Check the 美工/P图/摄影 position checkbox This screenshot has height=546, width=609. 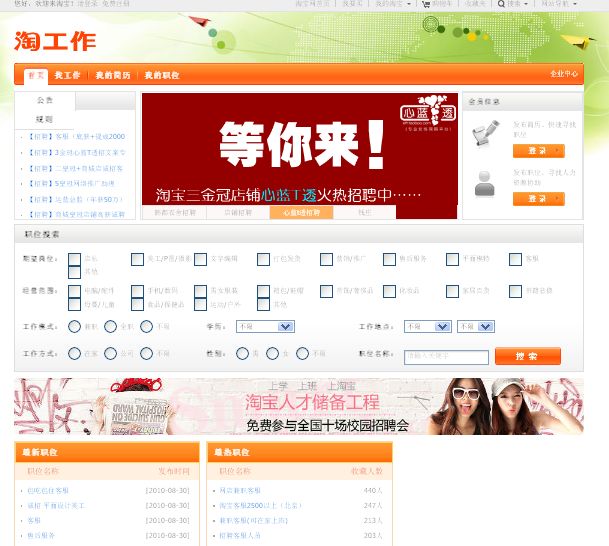click(x=137, y=259)
